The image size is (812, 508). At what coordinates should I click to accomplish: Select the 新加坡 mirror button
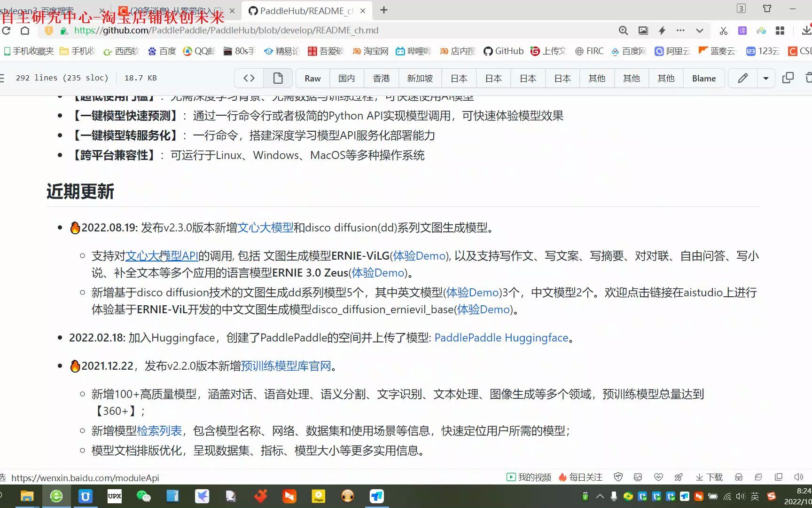tap(420, 78)
